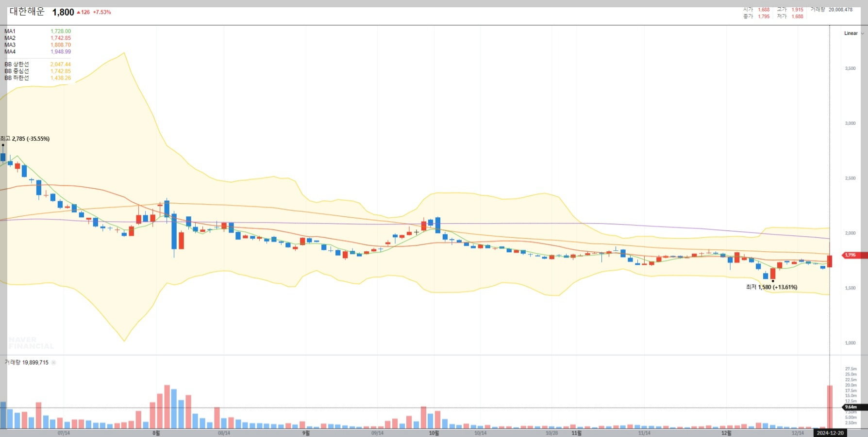The width and height of the screenshot is (868, 437).
Task: Click the BB 중심선 legend row
Action: (x=37, y=71)
